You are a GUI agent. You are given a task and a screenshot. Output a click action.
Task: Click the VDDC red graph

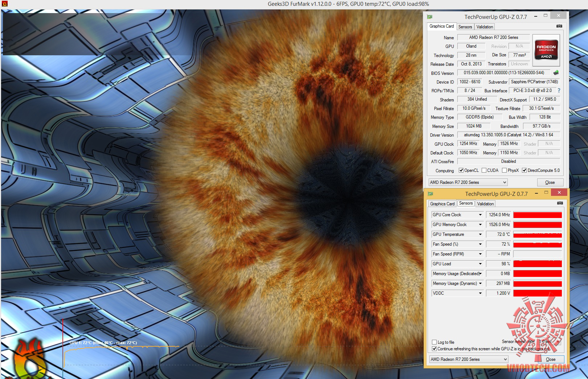click(x=538, y=293)
